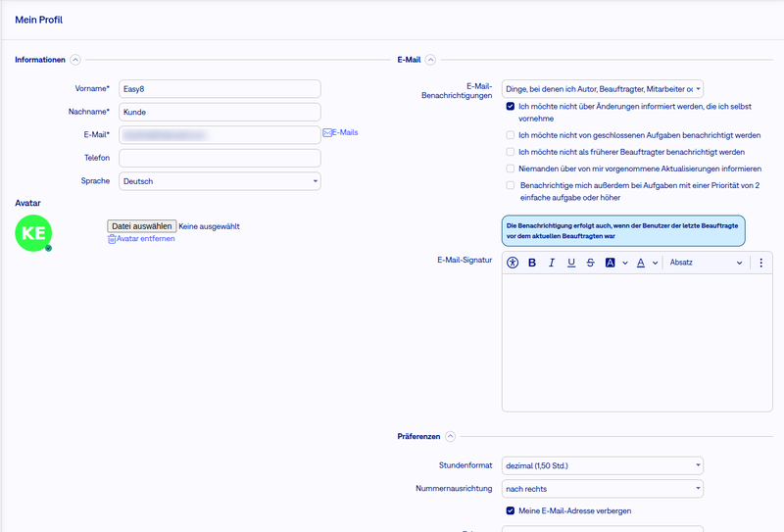
Task: Click the Mein Profil heading
Action: point(39,20)
